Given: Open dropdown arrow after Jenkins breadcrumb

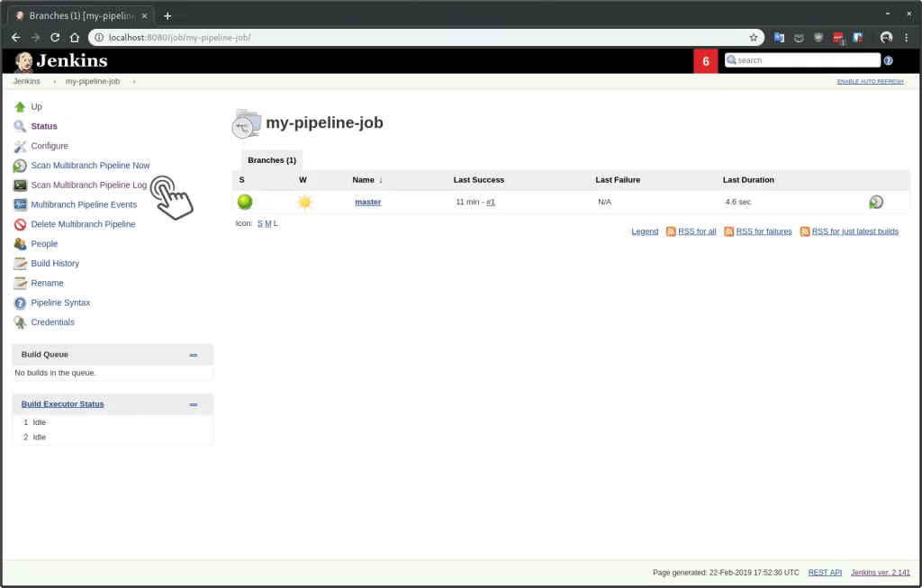Looking at the screenshot, I should pos(55,82).
